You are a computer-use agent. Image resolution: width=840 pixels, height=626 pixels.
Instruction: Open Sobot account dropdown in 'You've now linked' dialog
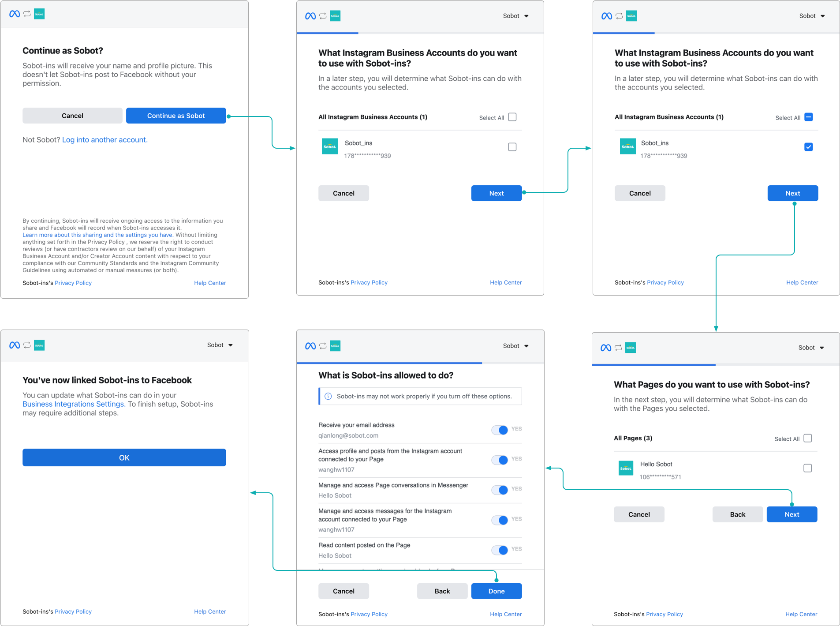point(220,345)
